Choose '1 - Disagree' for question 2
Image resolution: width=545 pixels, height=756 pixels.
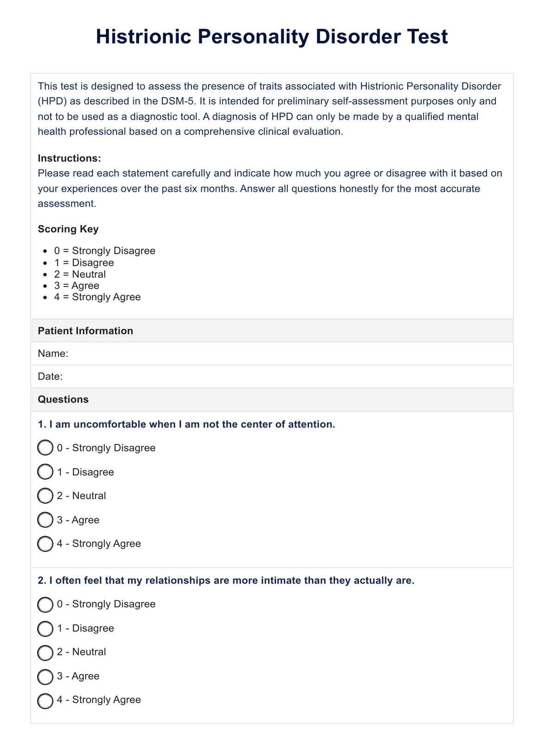coord(45,628)
